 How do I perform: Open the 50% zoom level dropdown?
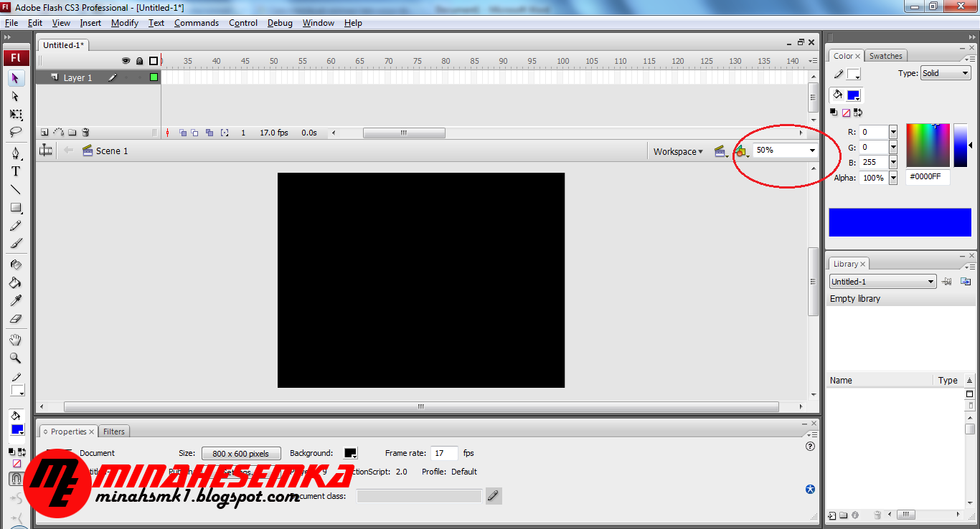pos(811,150)
